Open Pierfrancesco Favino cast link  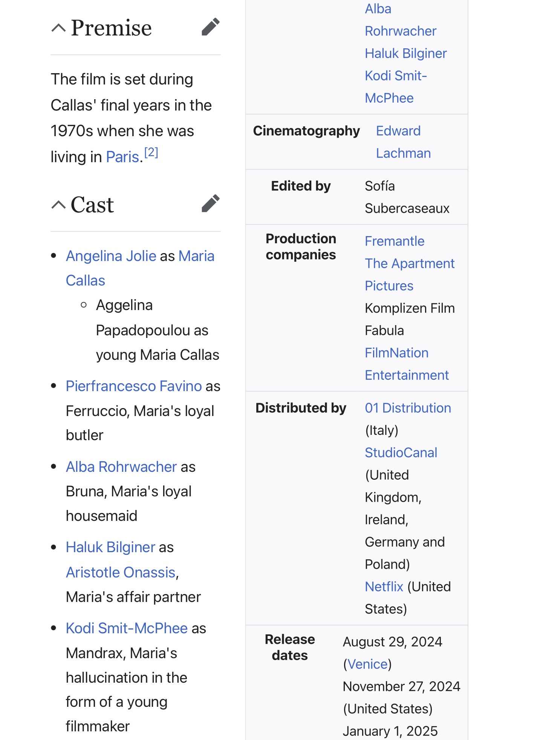coord(134,386)
